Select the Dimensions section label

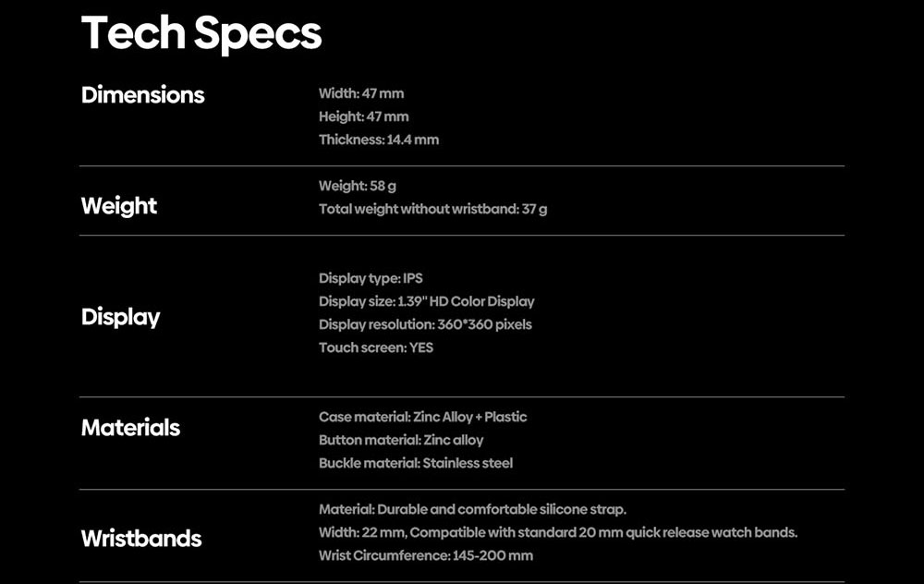pos(143,95)
